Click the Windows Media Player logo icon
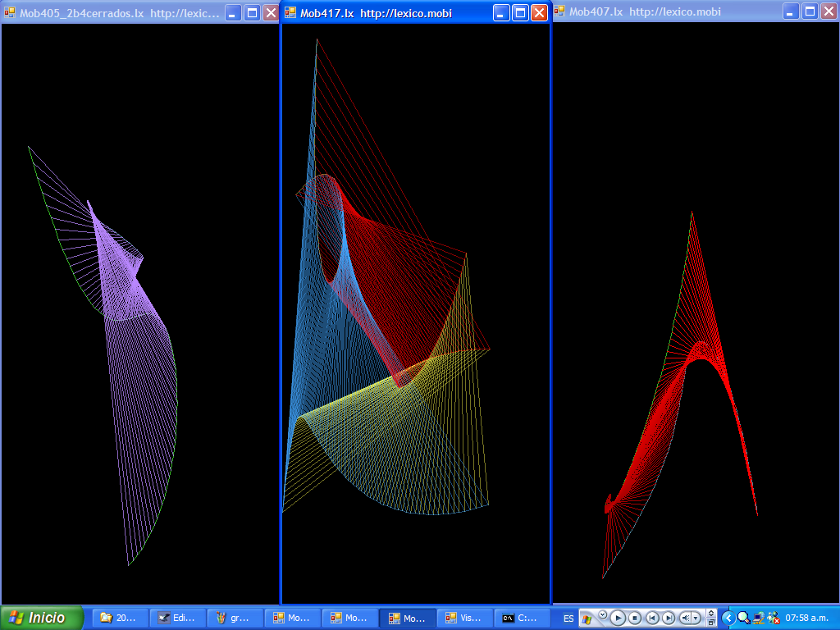The width and height of the screenshot is (840, 630). (x=587, y=619)
